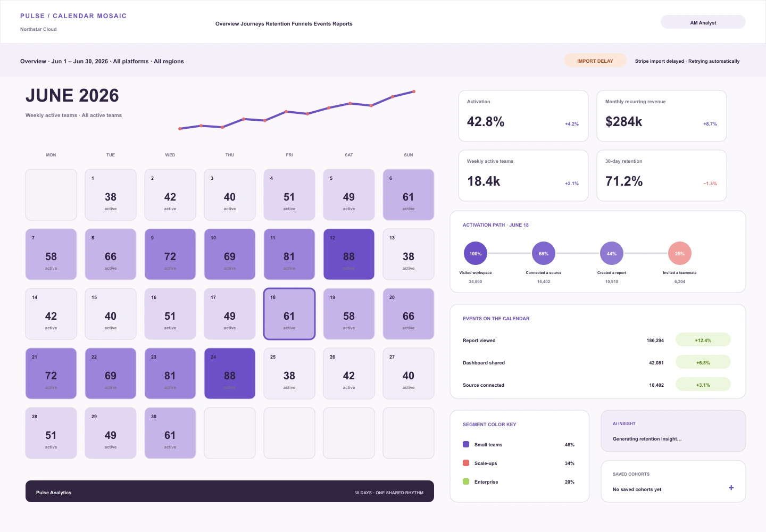The image size is (766, 532).
Task: Click the Report viewed event row
Action: pyautogui.click(x=597, y=340)
